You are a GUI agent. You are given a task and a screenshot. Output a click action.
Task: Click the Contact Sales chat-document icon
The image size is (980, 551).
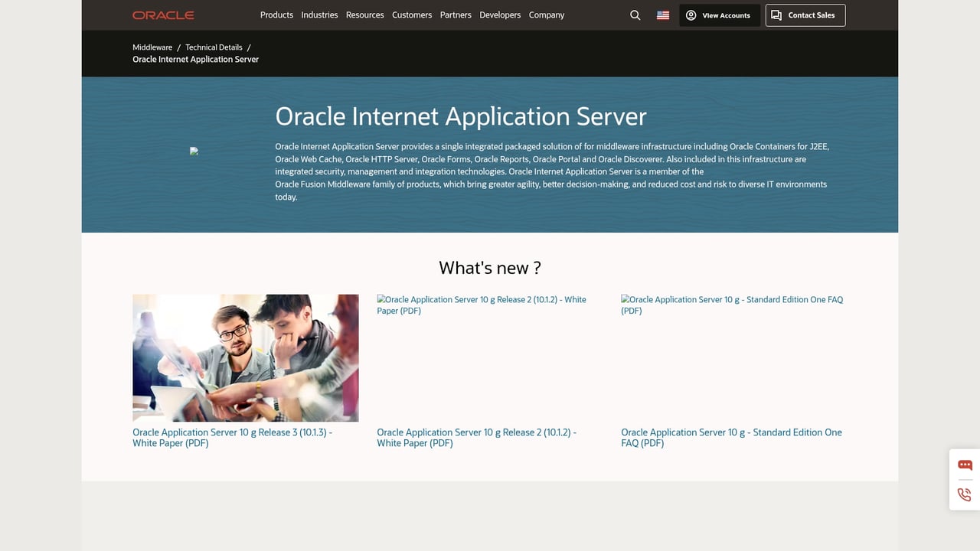pyautogui.click(x=776, y=15)
